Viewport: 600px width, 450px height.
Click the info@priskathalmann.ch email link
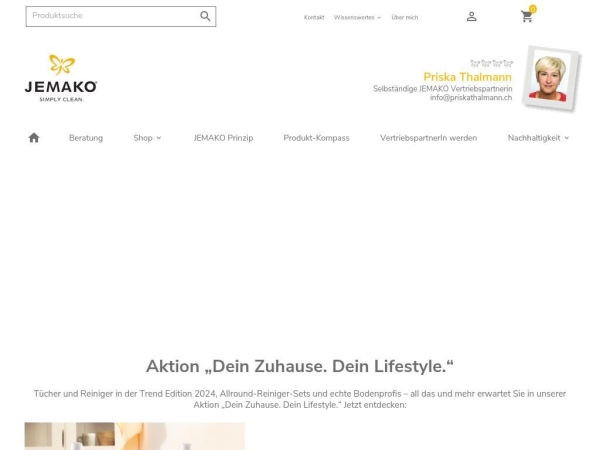[x=471, y=98]
